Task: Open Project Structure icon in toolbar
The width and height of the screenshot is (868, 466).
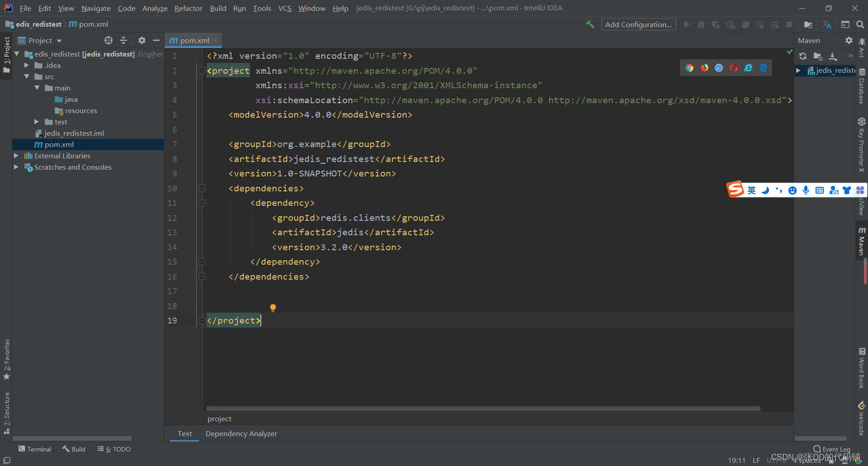Action: (808, 24)
